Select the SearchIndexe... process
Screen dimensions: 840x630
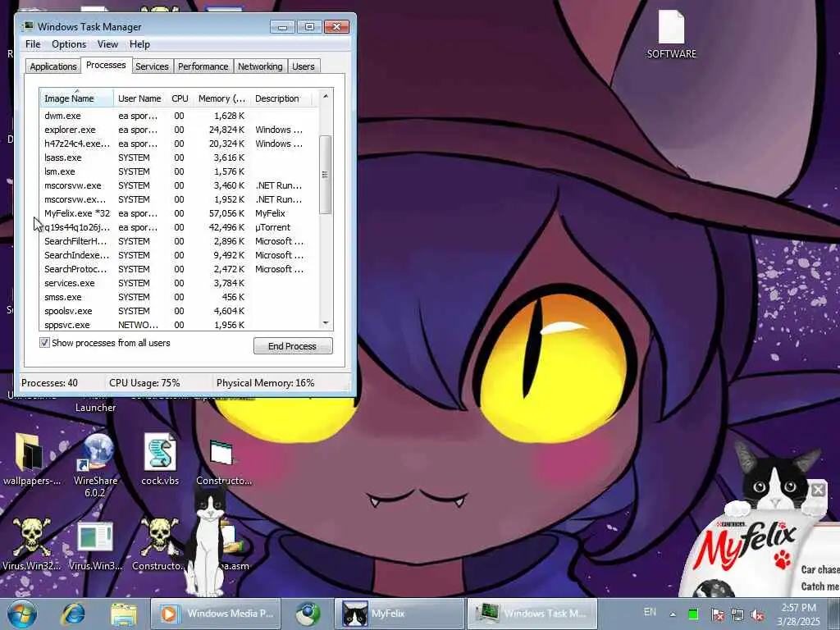pyautogui.click(x=179, y=255)
